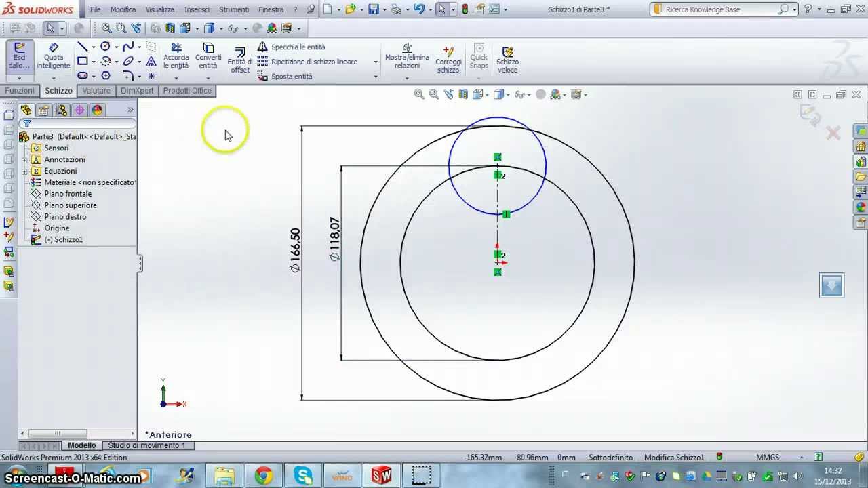The width and height of the screenshot is (868, 488).
Task: Switch to the Funzioni tab
Action: [20, 91]
